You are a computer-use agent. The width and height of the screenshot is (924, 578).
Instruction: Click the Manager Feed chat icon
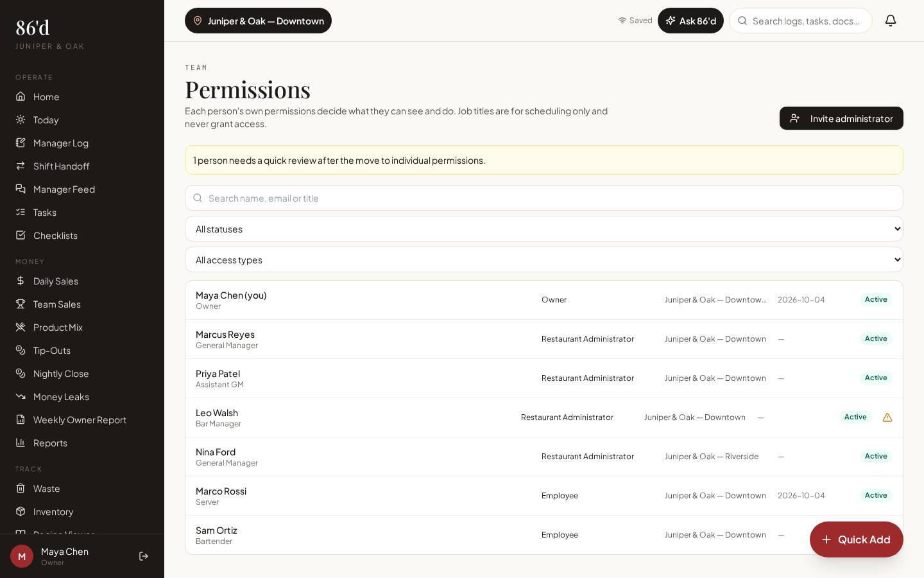(x=21, y=189)
